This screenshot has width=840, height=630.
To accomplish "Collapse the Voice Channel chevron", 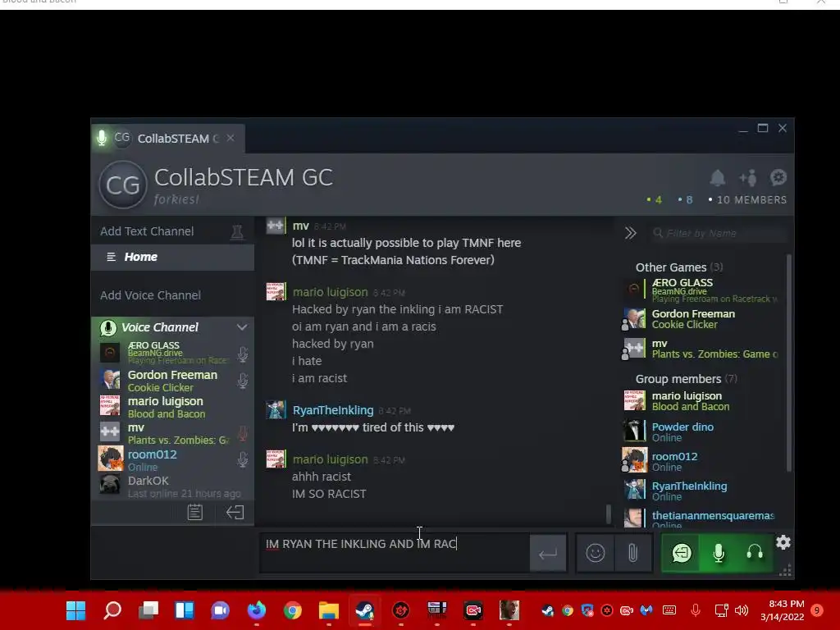I will (x=242, y=327).
